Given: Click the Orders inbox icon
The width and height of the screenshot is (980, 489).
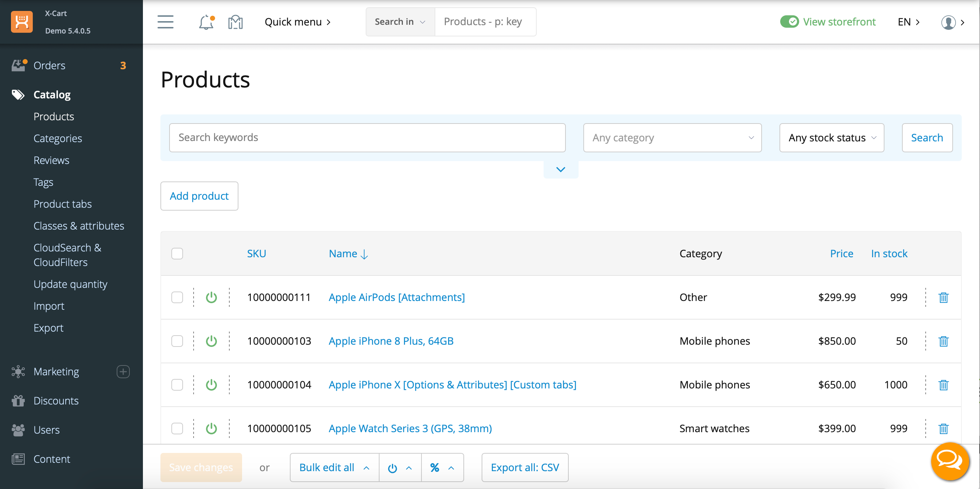Looking at the screenshot, I should [x=19, y=65].
